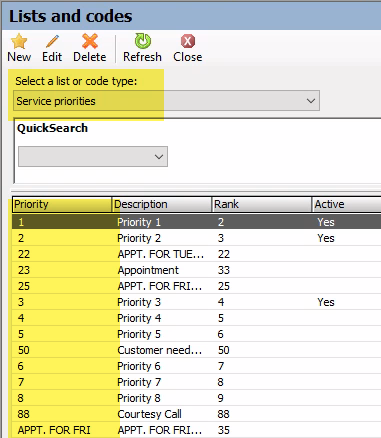The height and width of the screenshot is (438, 381).
Task: Select priority code 50 cell
Action: [x=24, y=350]
